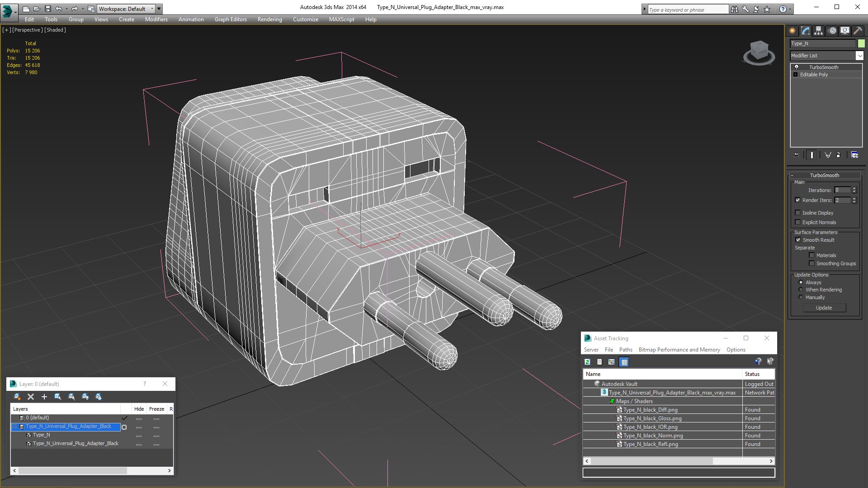Toggle TurboSmooth lightbulb visibility

coord(797,67)
